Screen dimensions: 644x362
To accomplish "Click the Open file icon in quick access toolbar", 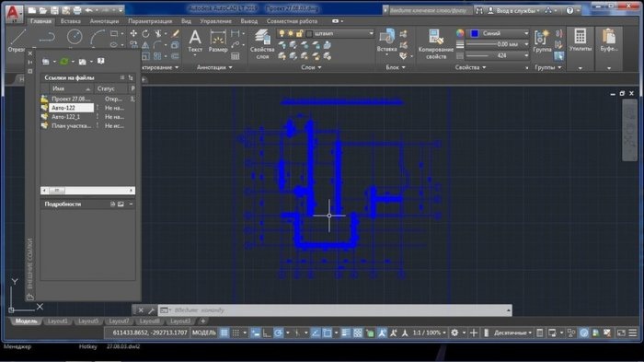I will pyautogui.click(x=43, y=10).
